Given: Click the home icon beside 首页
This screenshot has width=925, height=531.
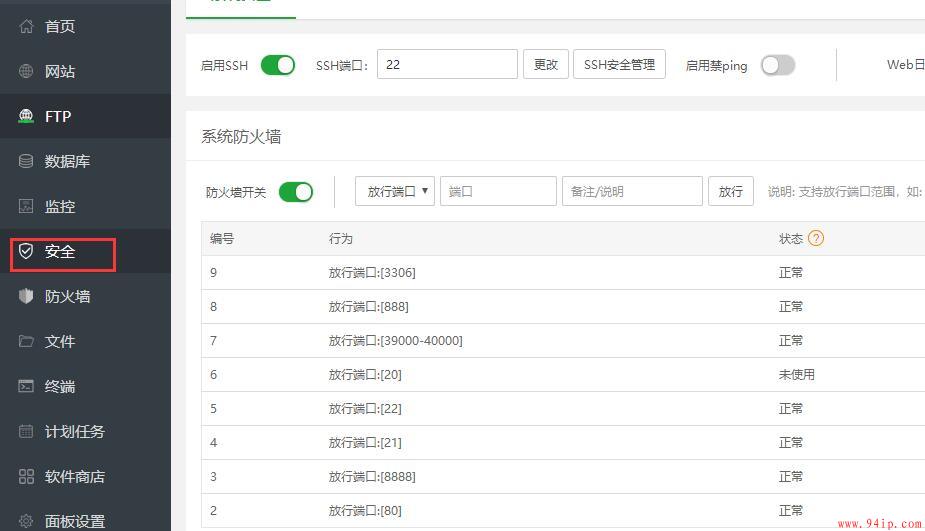Looking at the screenshot, I should [x=26, y=26].
